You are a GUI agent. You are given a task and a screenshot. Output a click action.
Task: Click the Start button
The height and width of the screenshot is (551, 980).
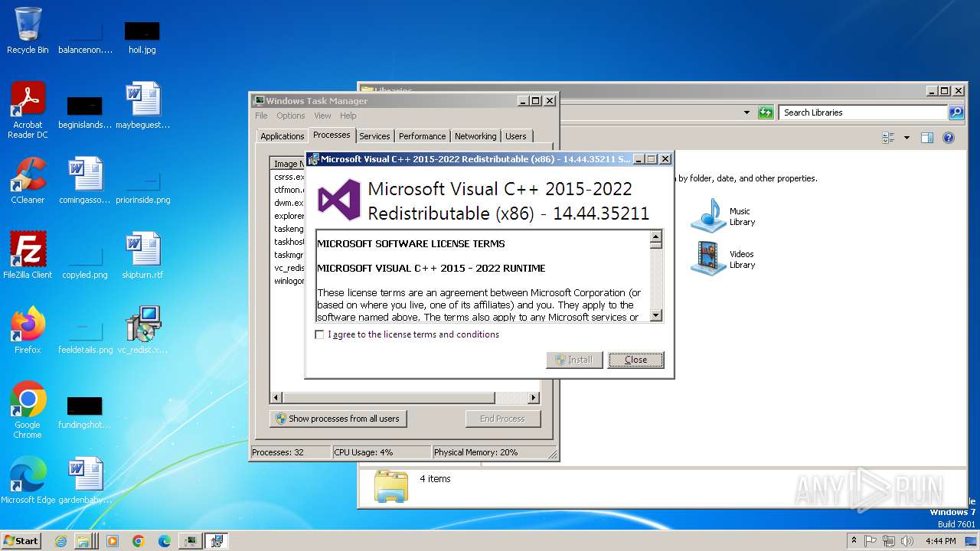tap(21, 541)
